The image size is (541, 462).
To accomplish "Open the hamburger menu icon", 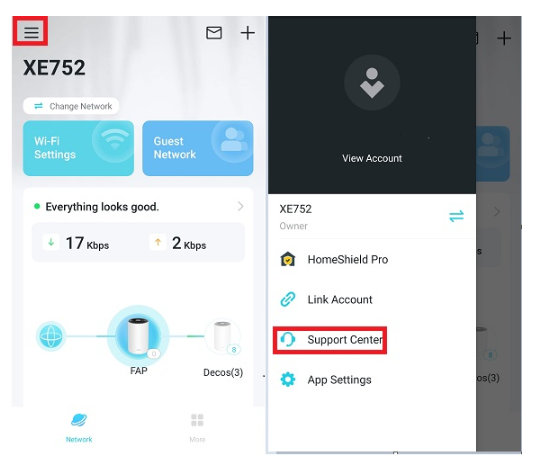I will (x=31, y=32).
